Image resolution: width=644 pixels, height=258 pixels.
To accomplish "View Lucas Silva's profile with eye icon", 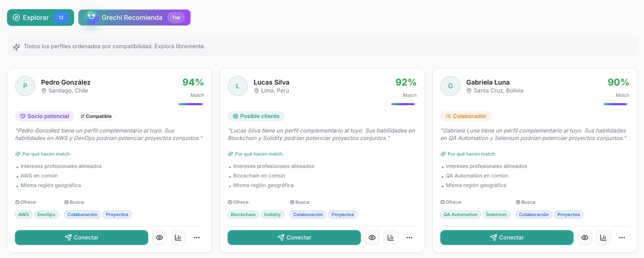I will (372, 238).
